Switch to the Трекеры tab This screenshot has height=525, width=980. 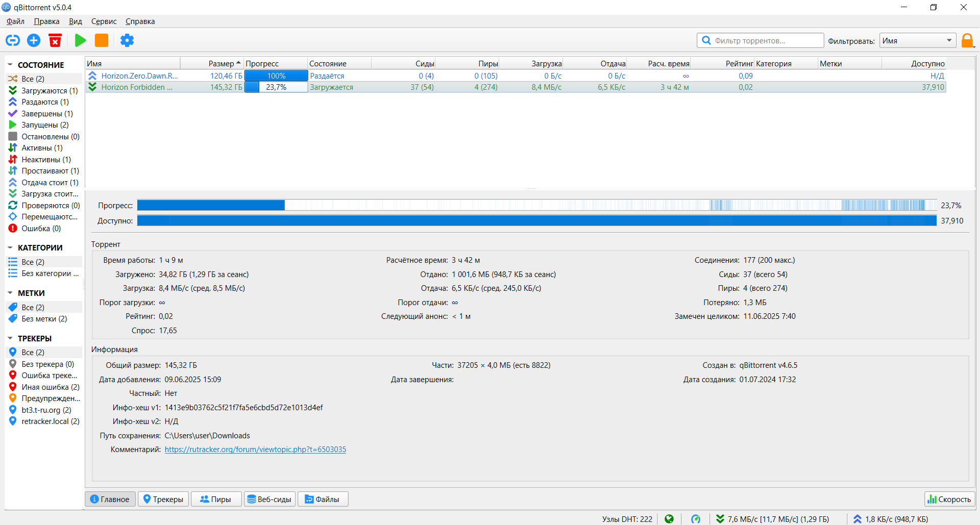[x=163, y=499]
